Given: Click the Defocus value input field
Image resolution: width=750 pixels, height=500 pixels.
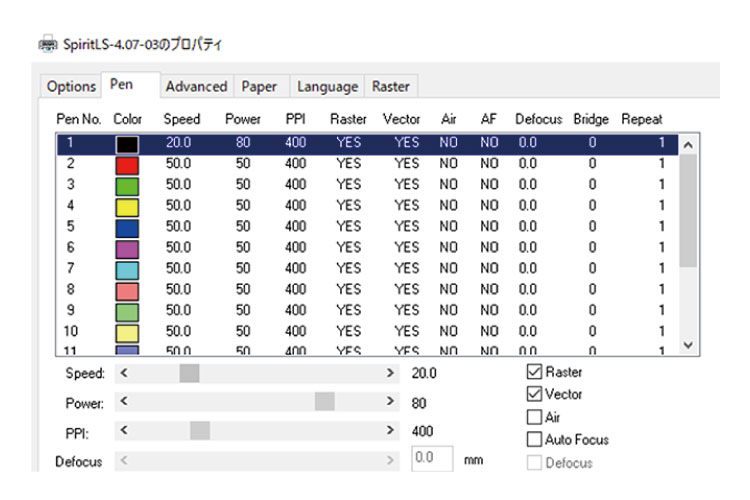Looking at the screenshot, I should point(433,460).
